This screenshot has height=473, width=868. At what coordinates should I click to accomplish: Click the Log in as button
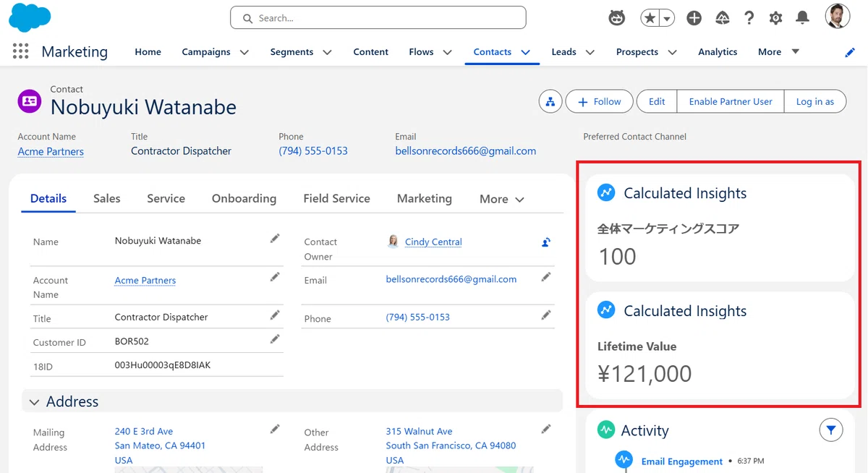815,102
